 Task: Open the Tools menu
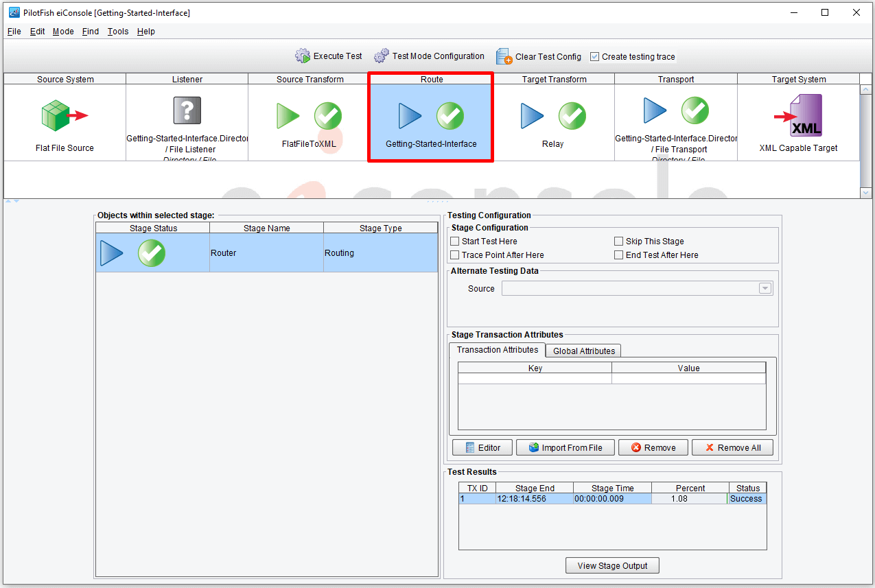point(118,32)
